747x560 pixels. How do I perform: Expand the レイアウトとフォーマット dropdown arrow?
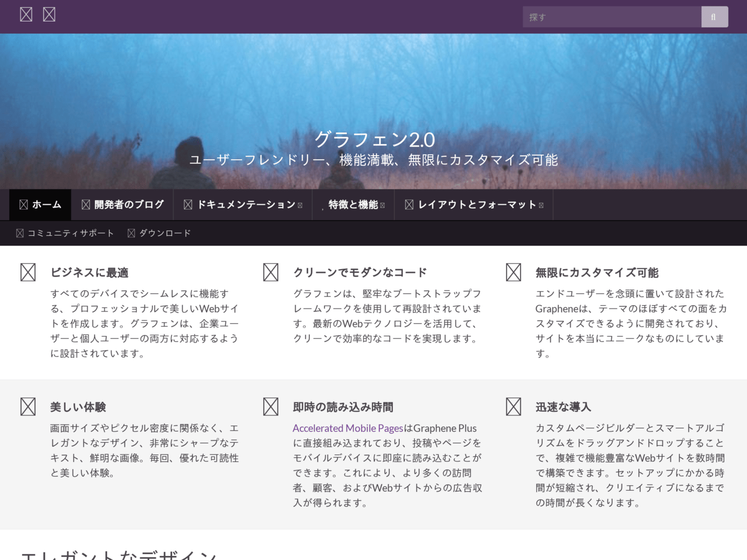(x=541, y=205)
